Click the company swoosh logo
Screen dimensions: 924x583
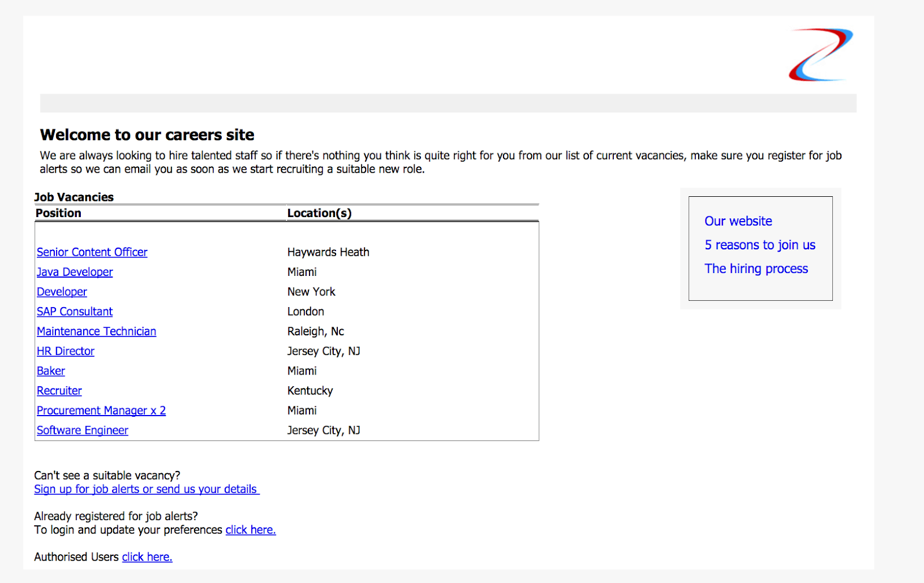[x=821, y=55]
